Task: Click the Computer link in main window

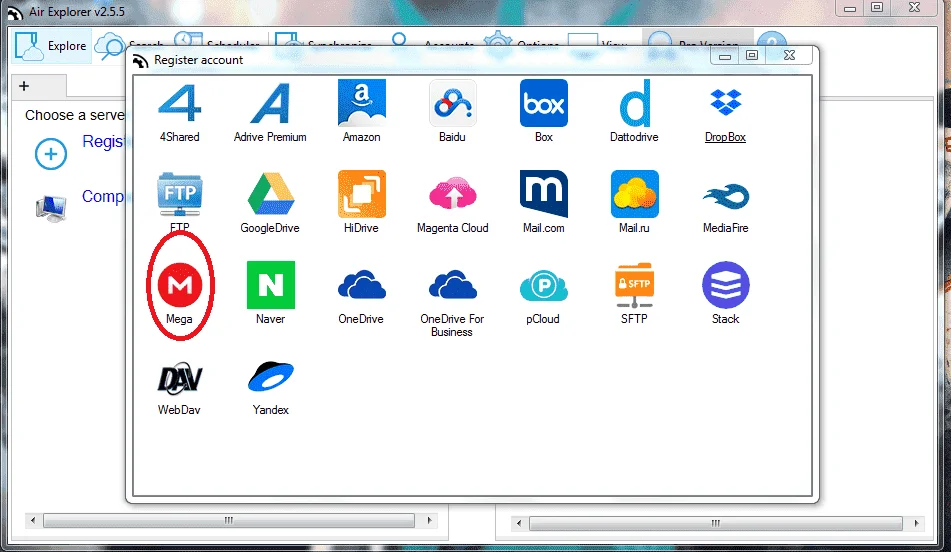Action: point(103,197)
